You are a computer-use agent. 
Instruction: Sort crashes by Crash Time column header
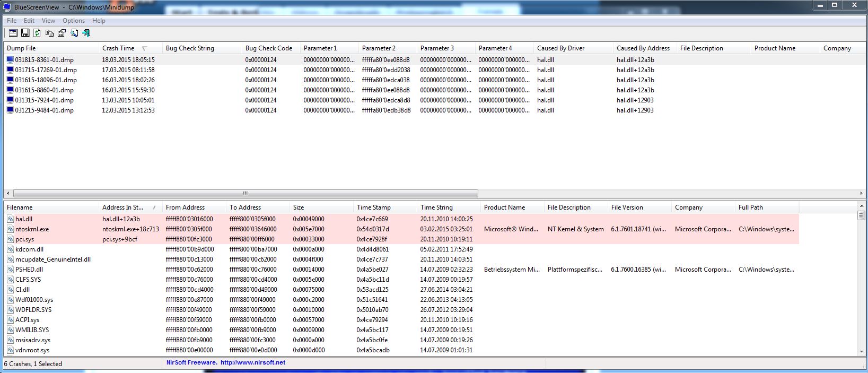pyautogui.click(x=130, y=48)
